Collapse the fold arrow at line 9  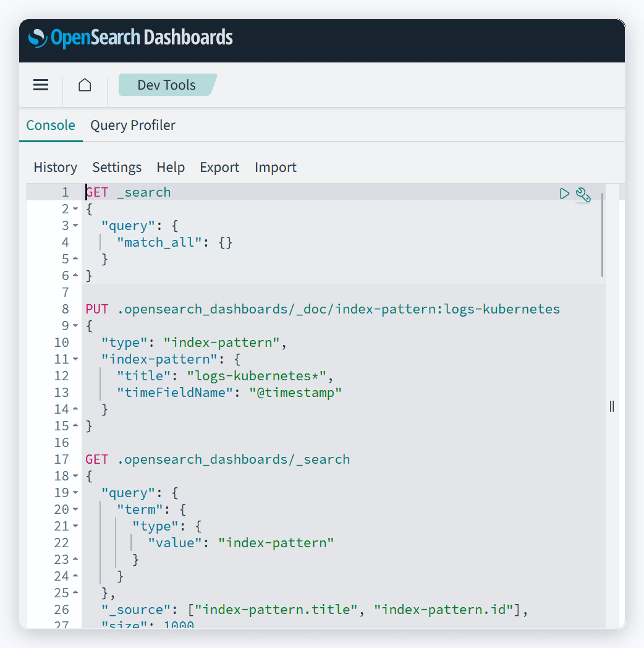pos(75,326)
